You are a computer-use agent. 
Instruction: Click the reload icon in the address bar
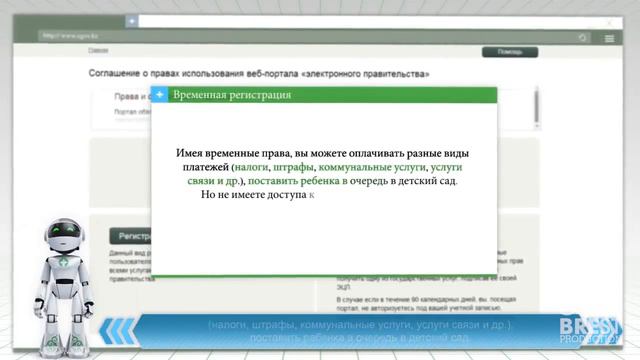[582, 38]
